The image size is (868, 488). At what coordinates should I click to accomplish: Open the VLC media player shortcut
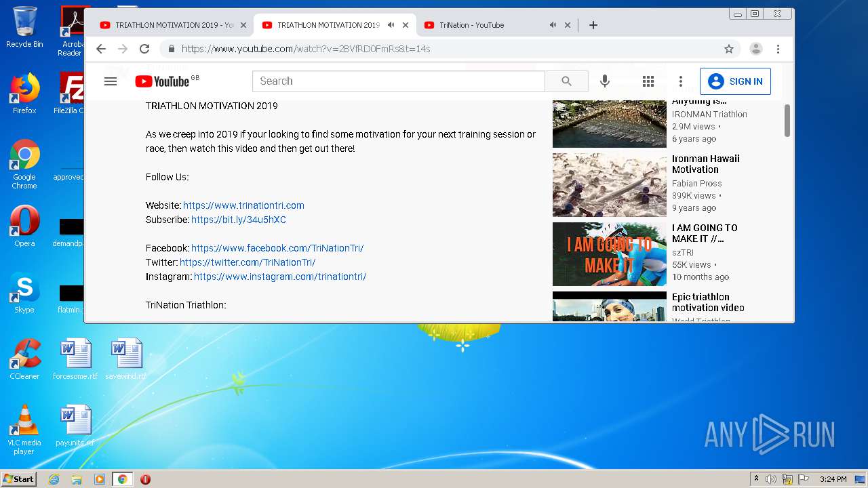click(24, 430)
